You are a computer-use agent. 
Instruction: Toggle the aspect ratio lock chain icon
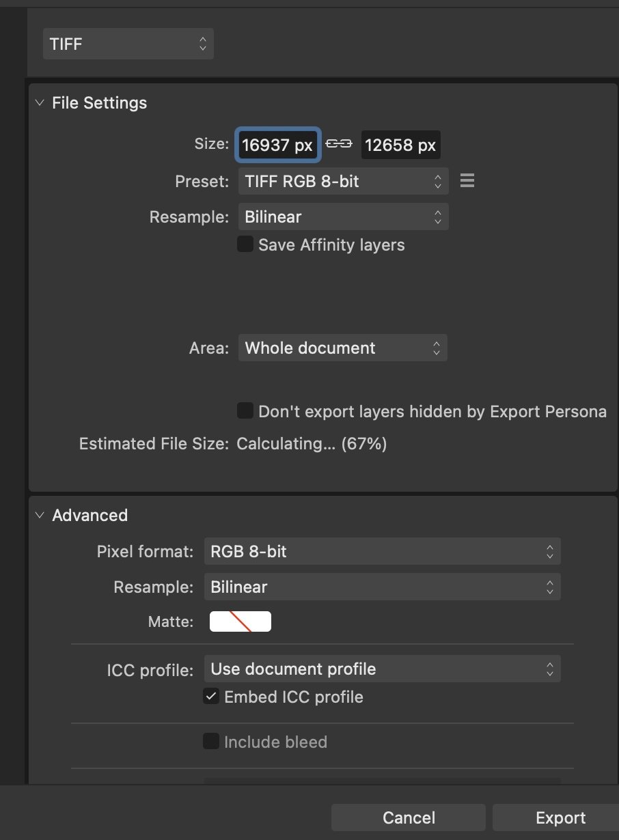(x=339, y=143)
